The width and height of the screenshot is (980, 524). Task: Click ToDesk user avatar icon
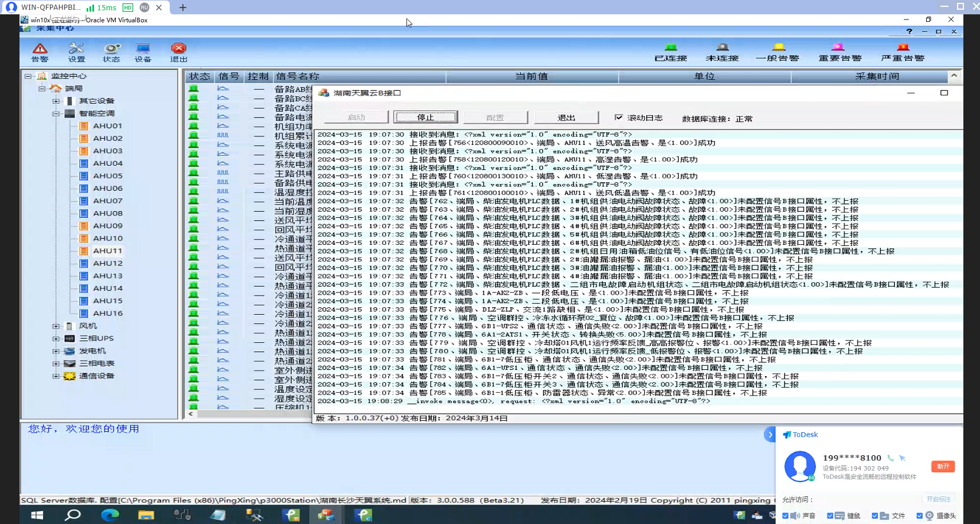[800, 466]
